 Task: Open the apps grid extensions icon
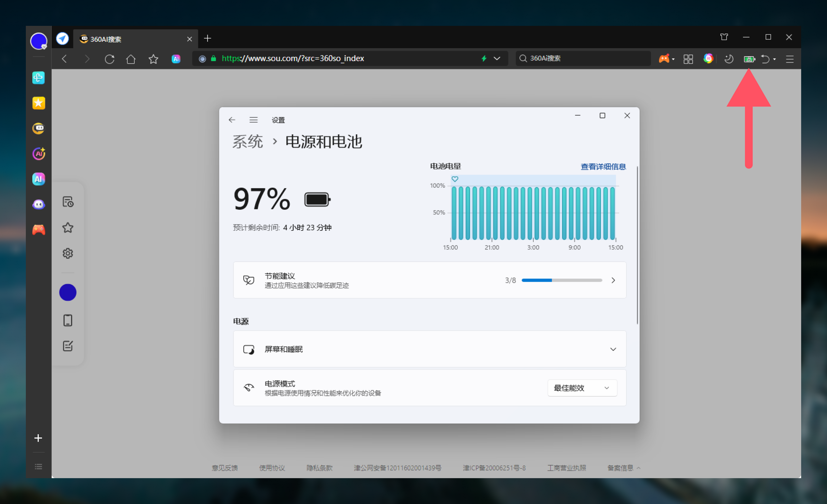click(688, 59)
